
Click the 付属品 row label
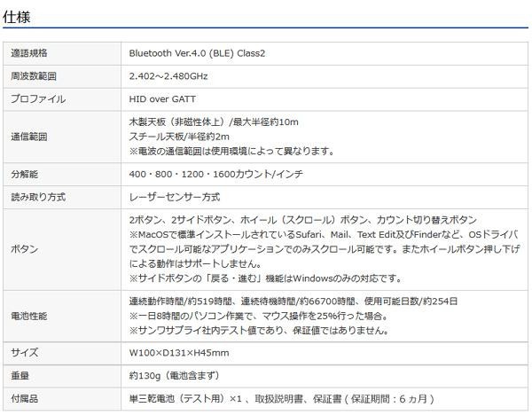point(25,398)
